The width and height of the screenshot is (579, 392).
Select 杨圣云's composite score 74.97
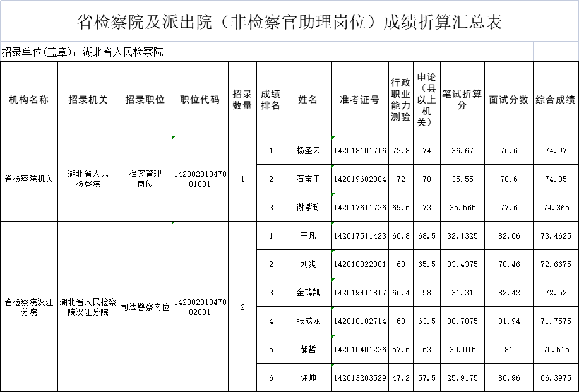pyautogui.click(x=556, y=150)
